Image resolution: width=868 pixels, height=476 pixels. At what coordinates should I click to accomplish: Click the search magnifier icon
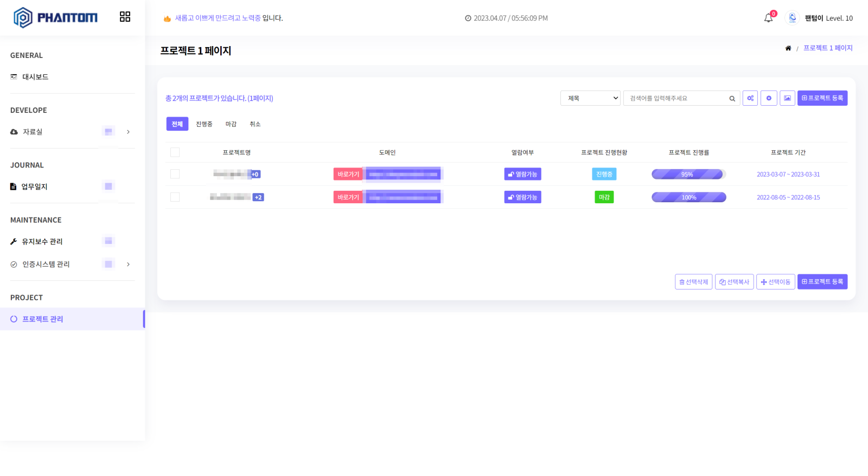pos(732,99)
